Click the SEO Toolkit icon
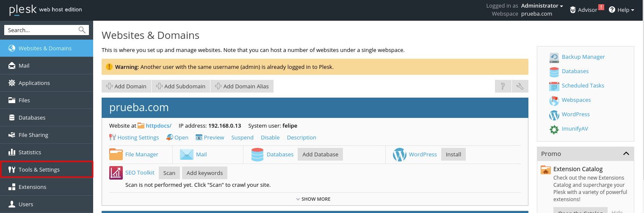 pos(116,173)
